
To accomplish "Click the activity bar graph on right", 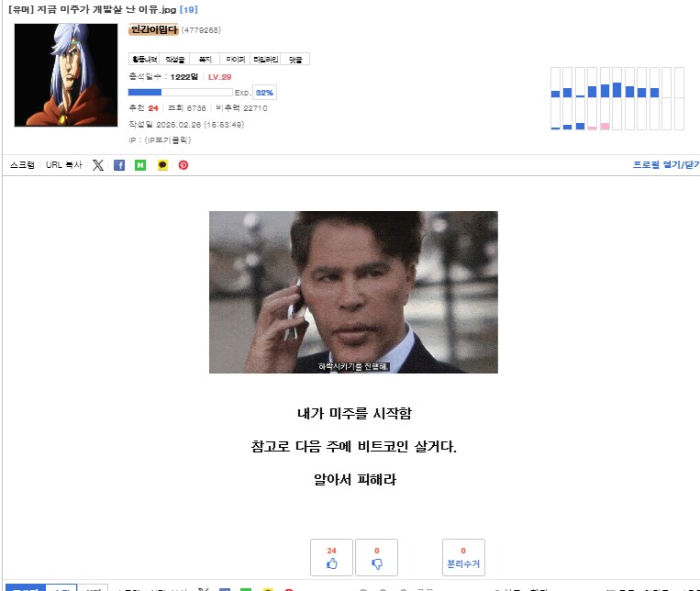I will click(x=617, y=98).
